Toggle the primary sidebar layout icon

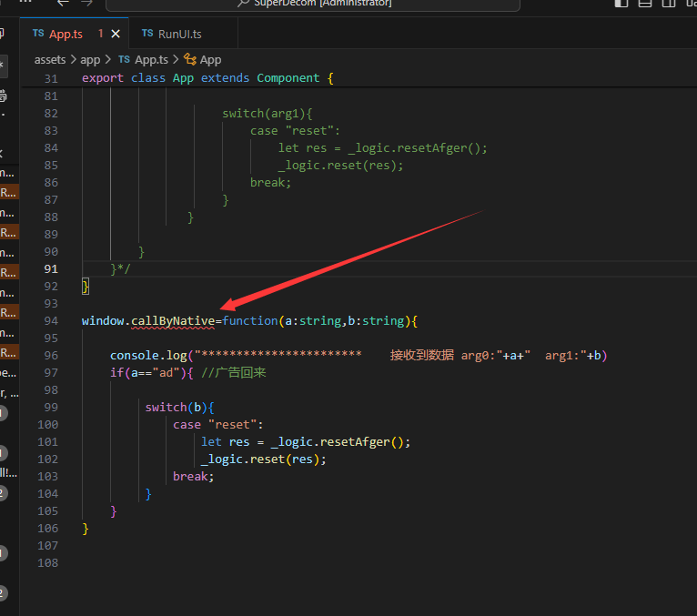(x=621, y=3)
